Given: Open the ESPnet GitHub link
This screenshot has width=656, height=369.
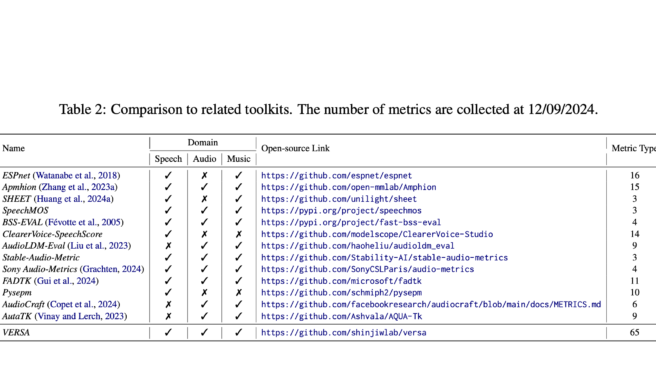Looking at the screenshot, I should coord(336,176).
